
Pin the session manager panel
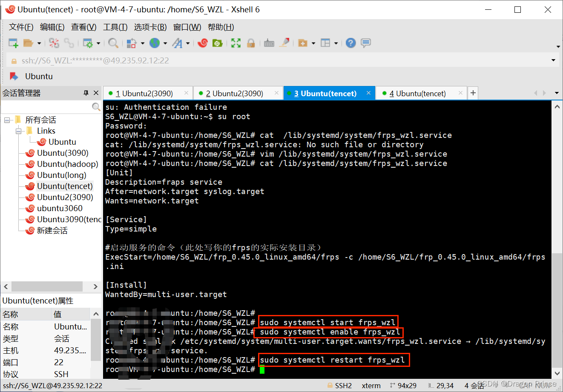pyautogui.click(x=86, y=93)
